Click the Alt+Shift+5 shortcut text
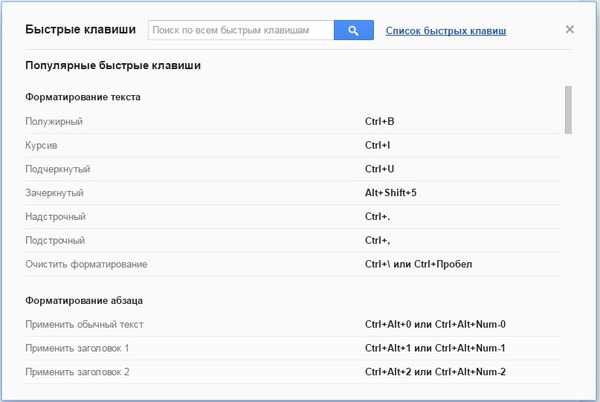Viewport: 600px width, 402px height. pos(391,193)
